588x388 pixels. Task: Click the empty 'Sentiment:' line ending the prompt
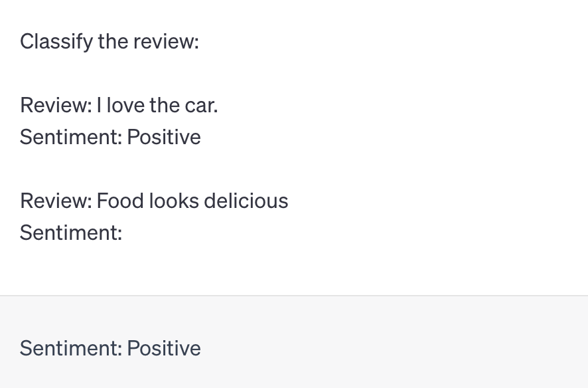[71, 233]
